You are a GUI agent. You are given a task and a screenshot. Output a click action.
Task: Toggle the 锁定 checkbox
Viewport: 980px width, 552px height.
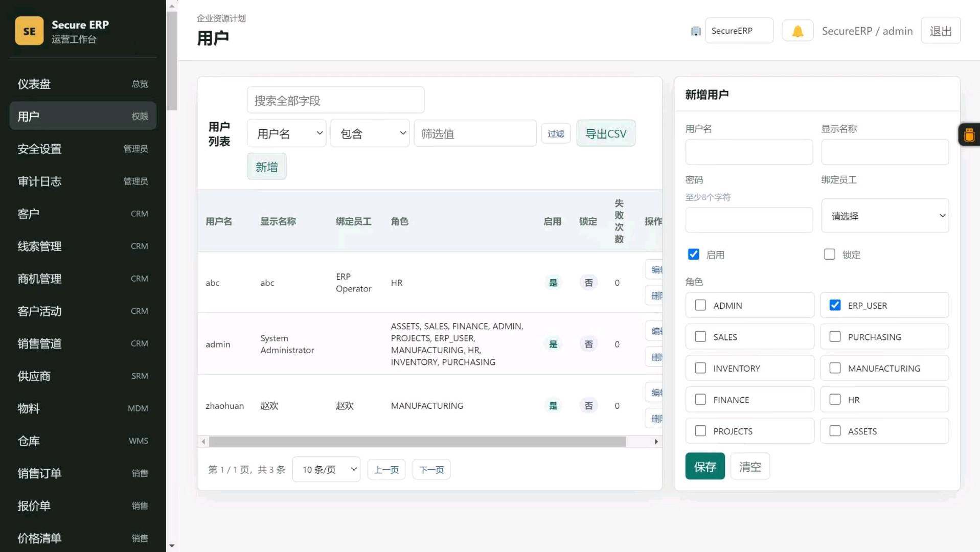tap(829, 254)
